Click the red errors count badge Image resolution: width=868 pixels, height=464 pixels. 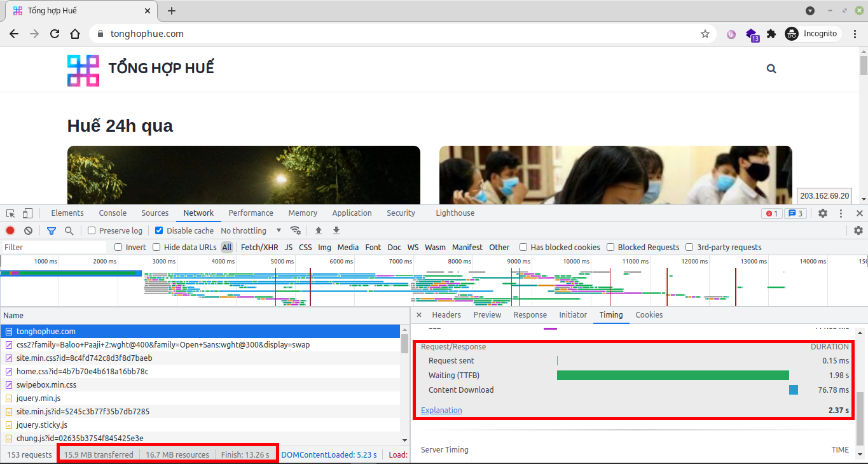click(771, 213)
